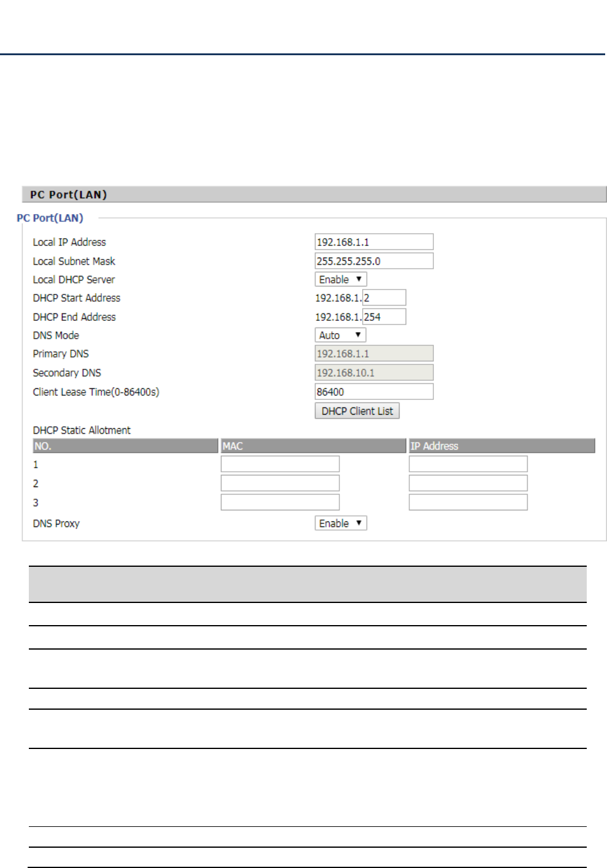Click IP Address field in static allotment row 1

click(468, 464)
